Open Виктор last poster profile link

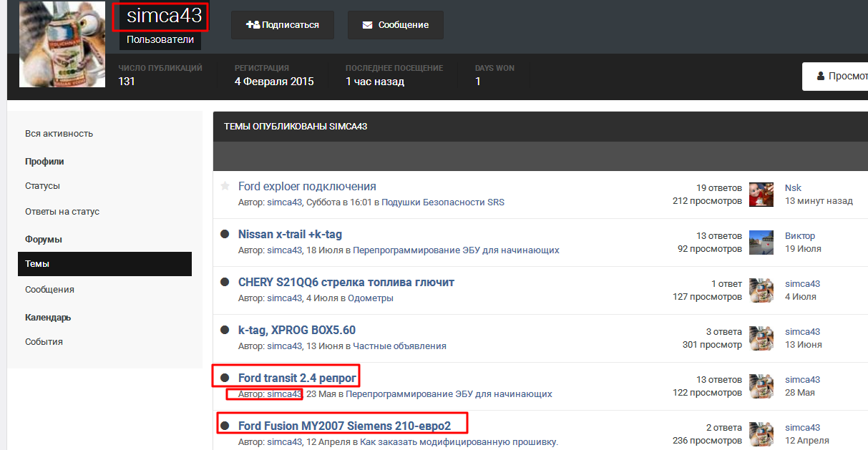(800, 235)
